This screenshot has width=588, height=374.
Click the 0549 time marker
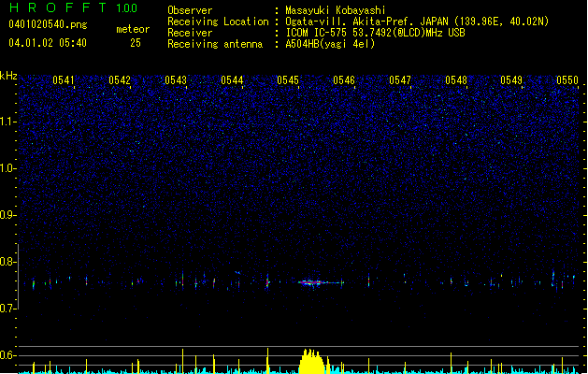point(511,80)
